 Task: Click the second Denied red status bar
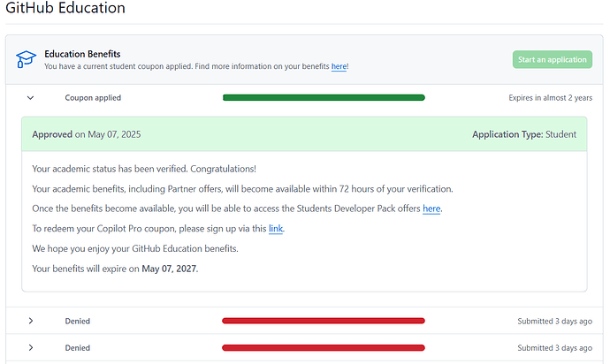(324, 348)
